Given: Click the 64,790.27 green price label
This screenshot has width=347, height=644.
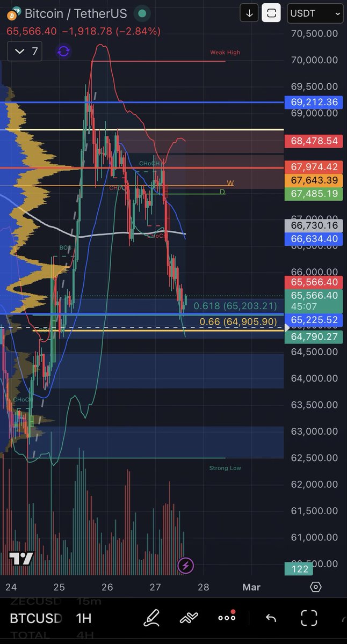Looking at the screenshot, I should pos(315,337).
